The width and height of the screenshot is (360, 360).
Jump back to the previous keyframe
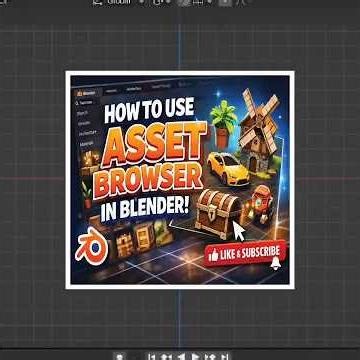coord(166,357)
